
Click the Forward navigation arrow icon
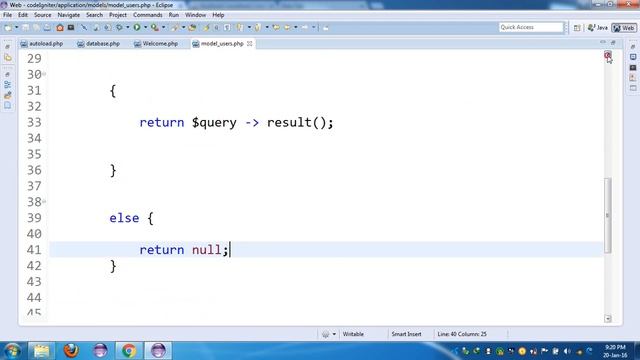[305, 28]
